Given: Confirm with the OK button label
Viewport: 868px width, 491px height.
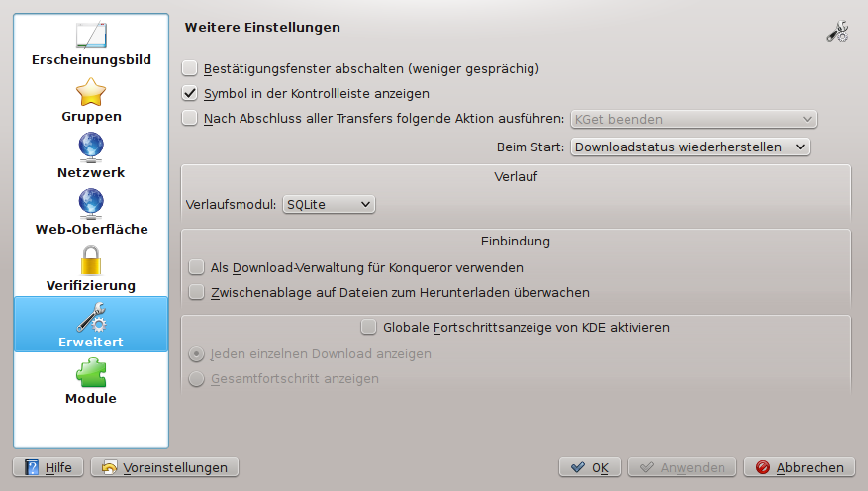Looking at the screenshot, I should click(600, 468).
